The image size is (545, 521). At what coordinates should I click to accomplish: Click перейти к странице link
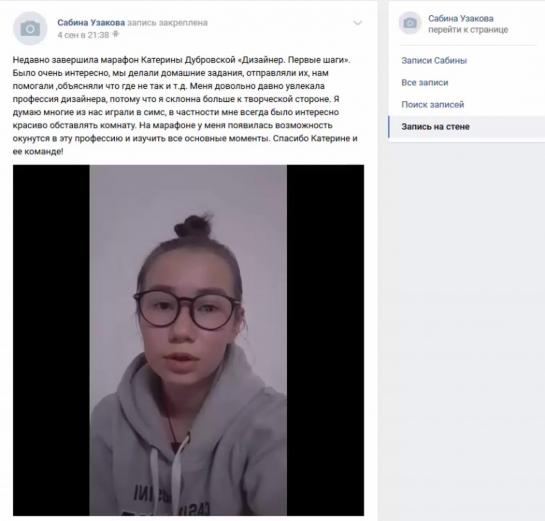[468, 30]
